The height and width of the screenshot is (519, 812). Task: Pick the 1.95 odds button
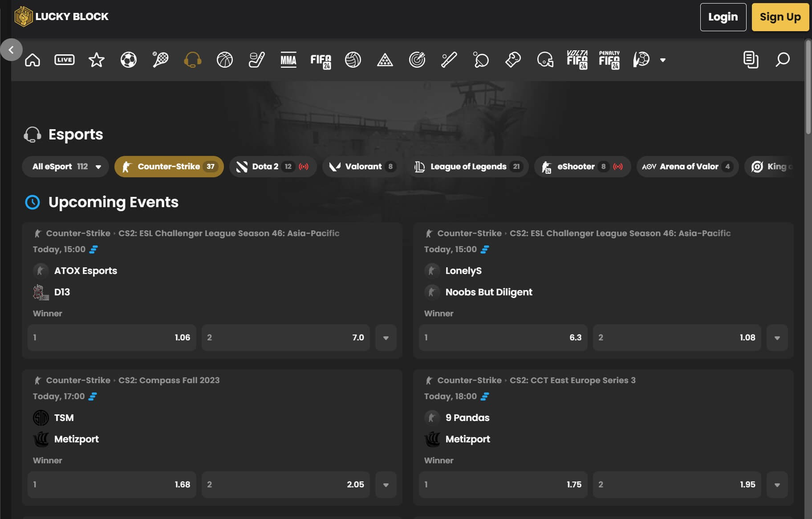[677, 485]
